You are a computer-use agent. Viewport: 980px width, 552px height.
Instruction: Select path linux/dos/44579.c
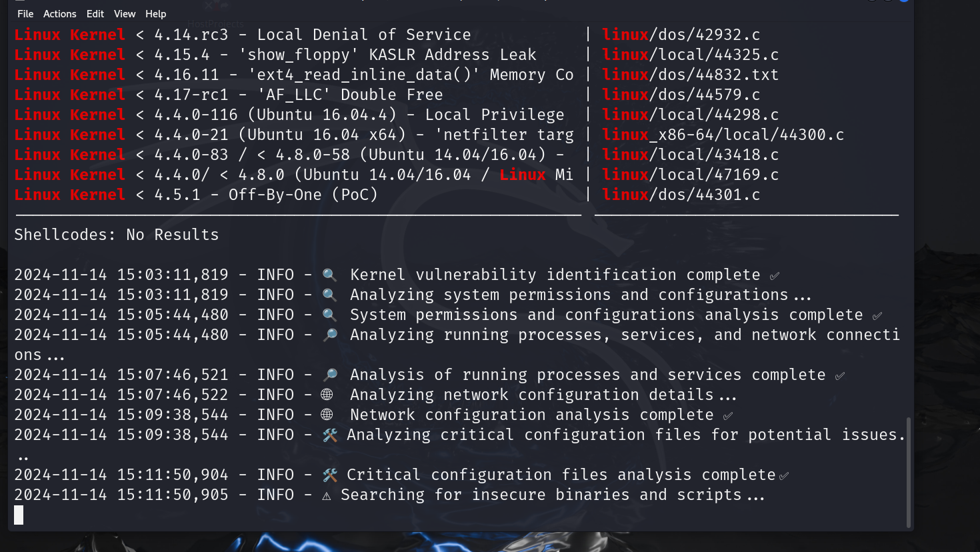(x=681, y=95)
